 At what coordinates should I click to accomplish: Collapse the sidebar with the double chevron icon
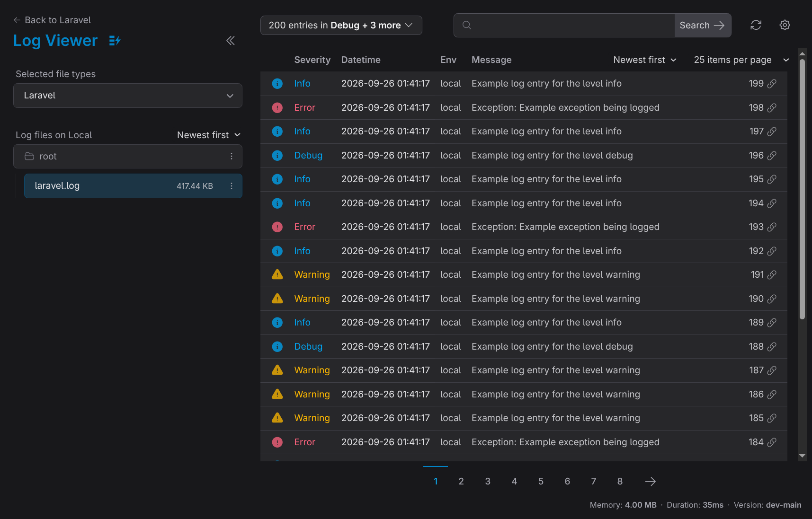coord(231,41)
